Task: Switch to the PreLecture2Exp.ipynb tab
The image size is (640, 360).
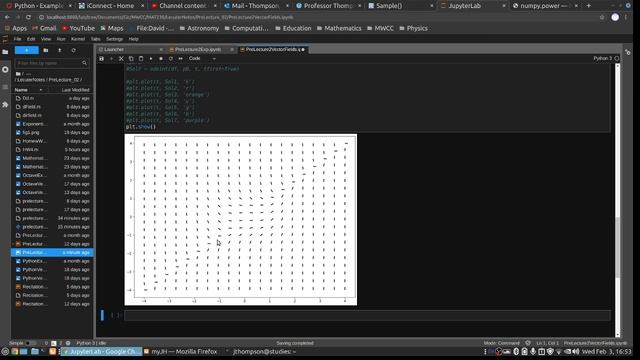Action: pyautogui.click(x=198, y=49)
